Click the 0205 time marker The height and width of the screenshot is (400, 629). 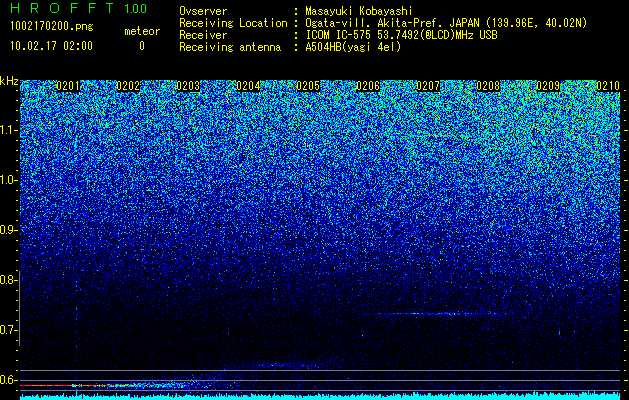(308, 86)
